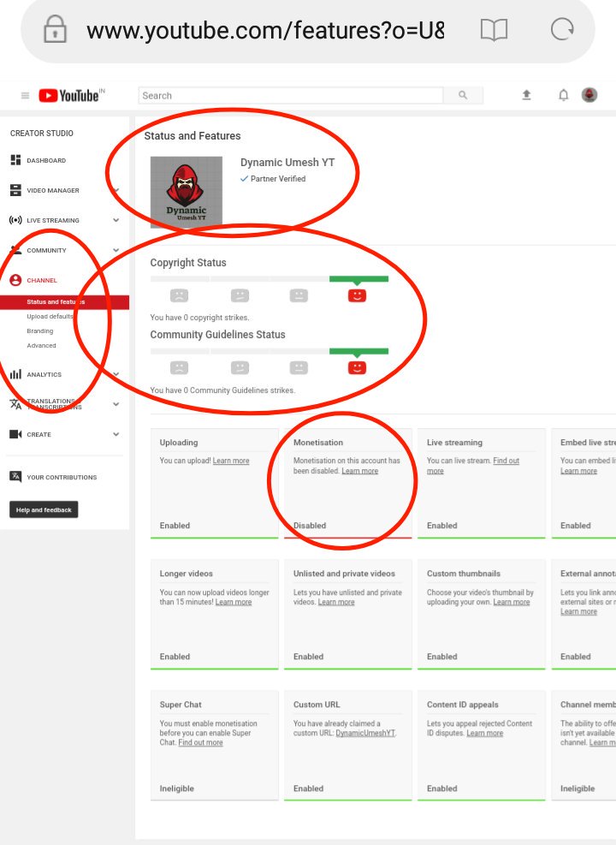The width and height of the screenshot is (616, 845).
Task: Click the Dynamic Umesh YT channel picture
Action: (187, 192)
